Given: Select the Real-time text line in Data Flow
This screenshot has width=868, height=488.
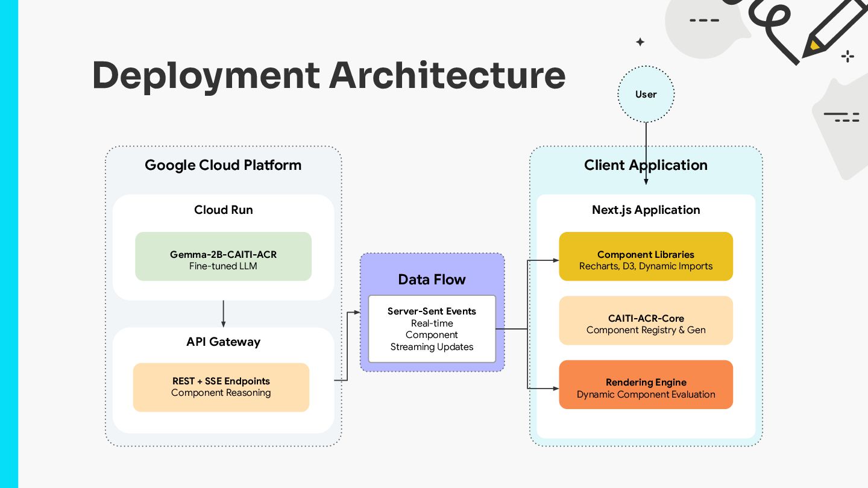Looking at the screenshot, I should tap(432, 324).
